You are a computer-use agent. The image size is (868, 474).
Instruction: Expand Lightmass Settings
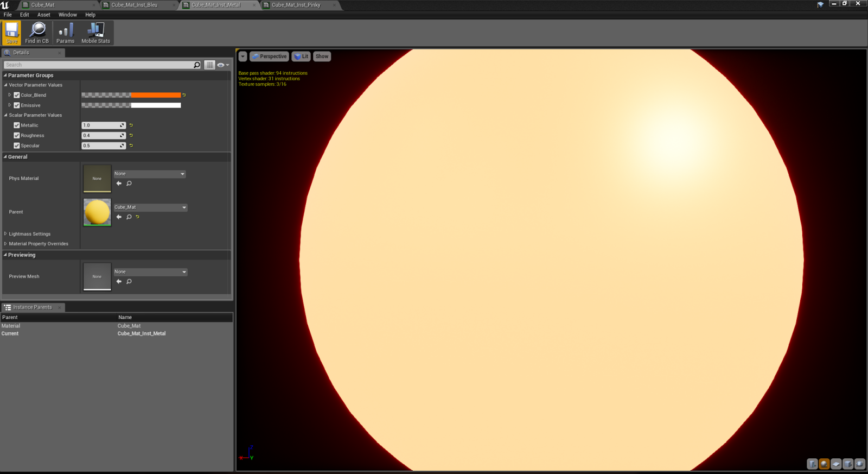5,234
